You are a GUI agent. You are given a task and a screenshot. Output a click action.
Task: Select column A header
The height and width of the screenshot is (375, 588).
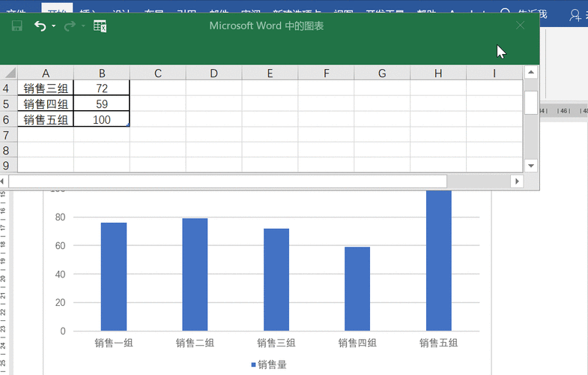[x=46, y=73]
